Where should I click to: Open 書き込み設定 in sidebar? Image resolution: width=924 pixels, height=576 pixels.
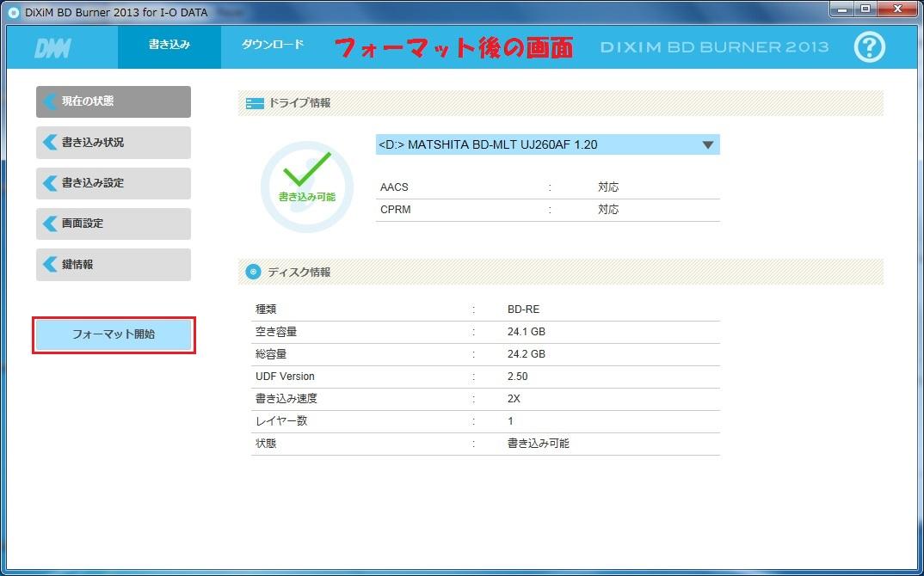point(114,183)
